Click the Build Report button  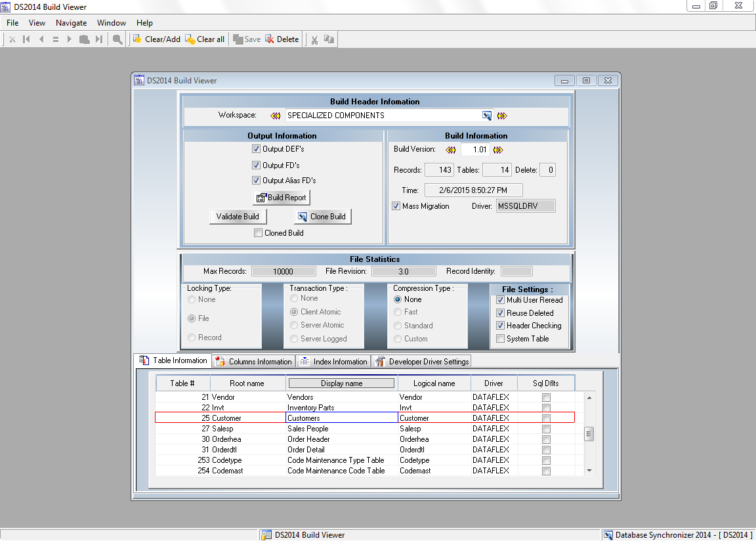tap(281, 198)
